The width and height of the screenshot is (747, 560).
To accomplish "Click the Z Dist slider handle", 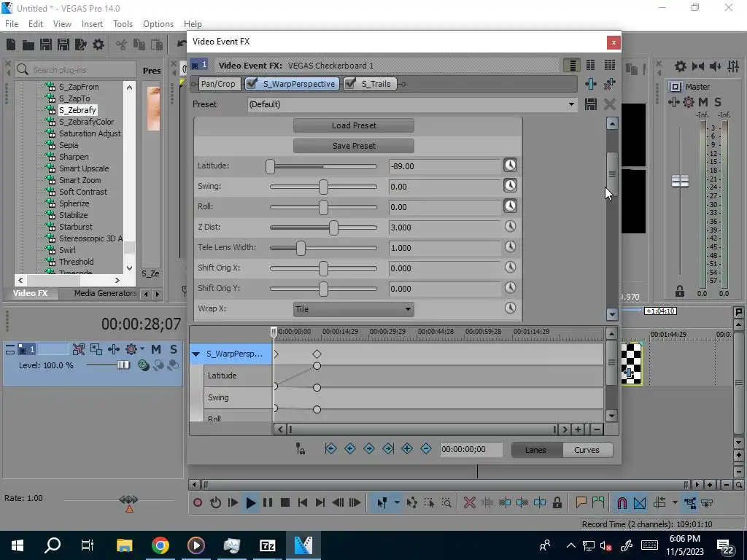I will pyautogui.click(x=333, y=227).
